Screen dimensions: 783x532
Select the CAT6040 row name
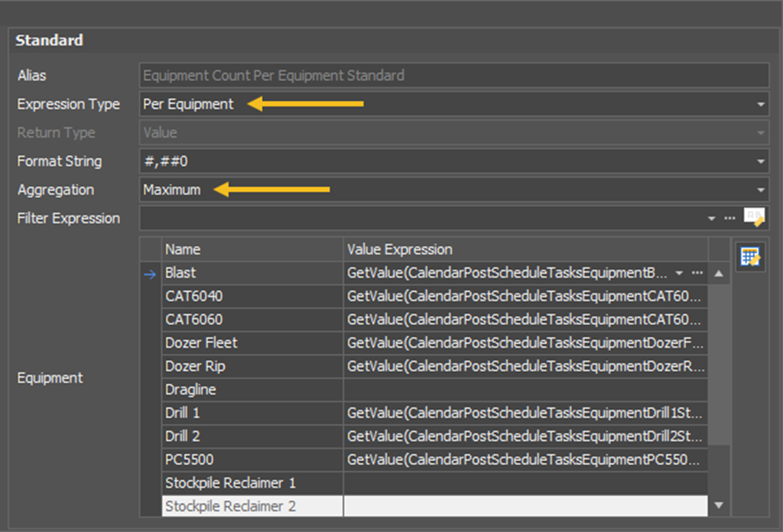(x=252, y=296)
